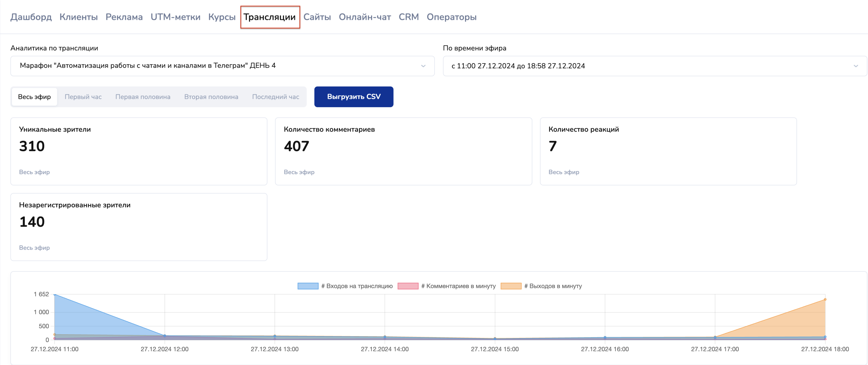
Task: Go to Операторы tab
Action: pyautogui.click(x=451, y=17)
